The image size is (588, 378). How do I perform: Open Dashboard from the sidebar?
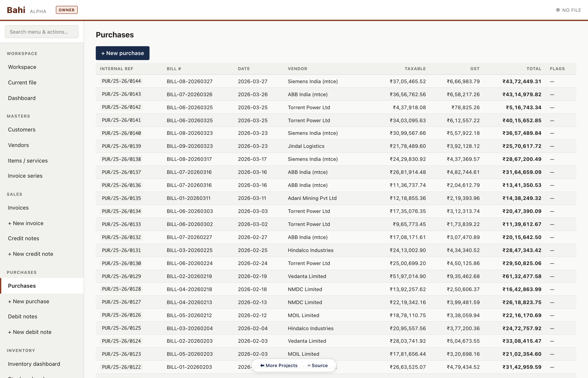click(x=22, y=98)
